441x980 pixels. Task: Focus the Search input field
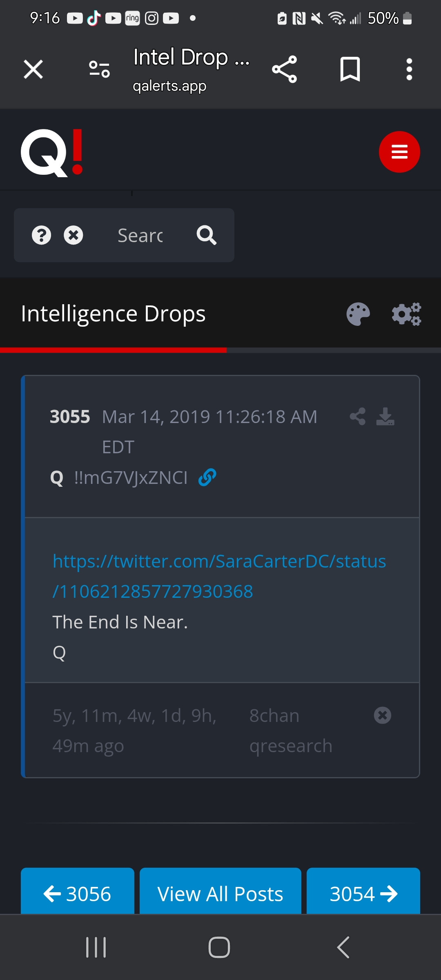tap(140, 236)
